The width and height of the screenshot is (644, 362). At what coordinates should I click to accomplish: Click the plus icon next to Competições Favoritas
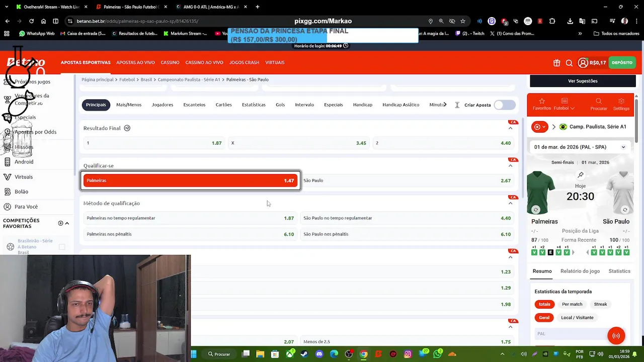tap(60, 223)
